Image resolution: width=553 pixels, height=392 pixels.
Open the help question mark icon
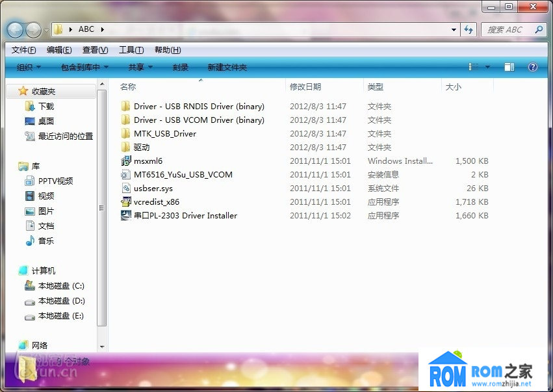coord(533,67)
